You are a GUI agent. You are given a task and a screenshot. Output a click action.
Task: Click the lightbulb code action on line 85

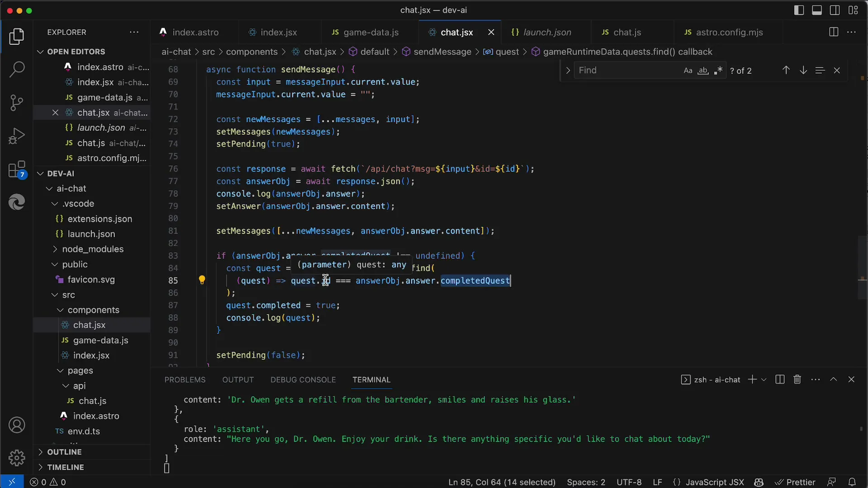202,280
